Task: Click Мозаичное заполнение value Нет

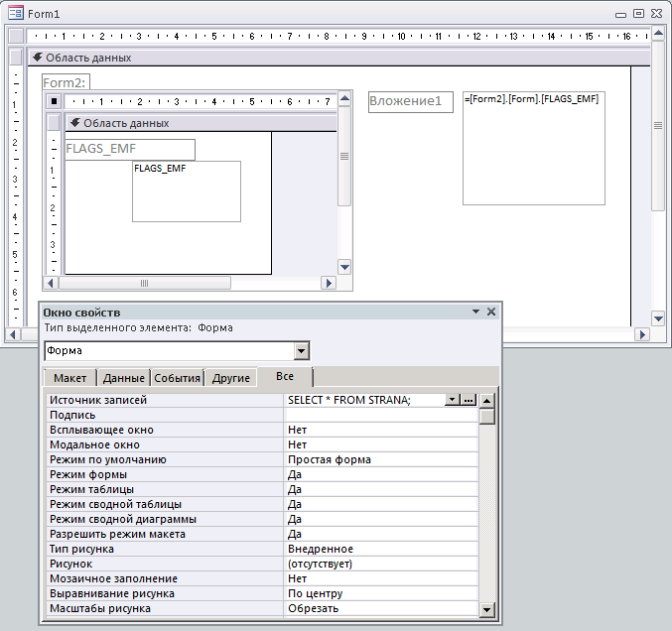Action: (381, 578)
